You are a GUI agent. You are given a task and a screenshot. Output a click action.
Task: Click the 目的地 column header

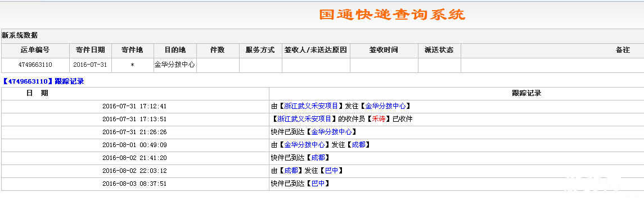(x=175, y=51)
